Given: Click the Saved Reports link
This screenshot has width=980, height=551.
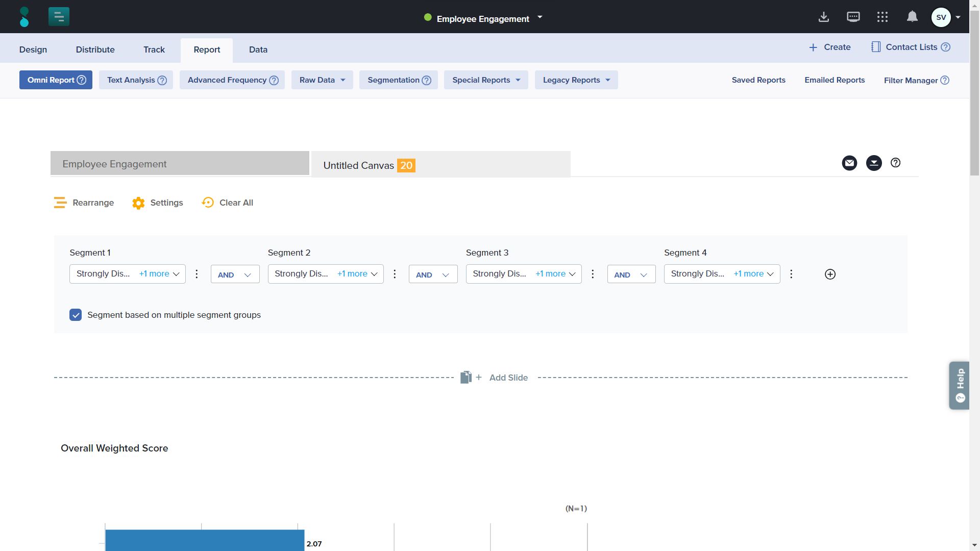Looking at the screenshot, I should point(758,80).
